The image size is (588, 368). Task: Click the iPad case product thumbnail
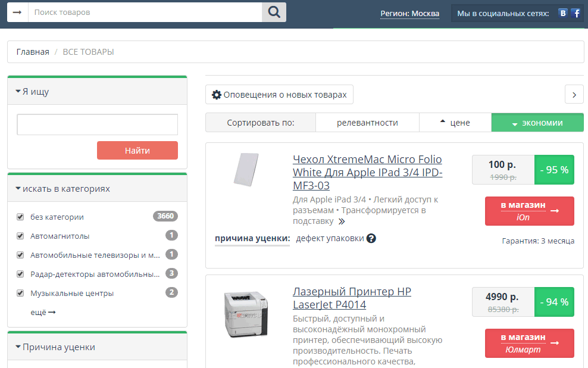click(x=246, y=170)
